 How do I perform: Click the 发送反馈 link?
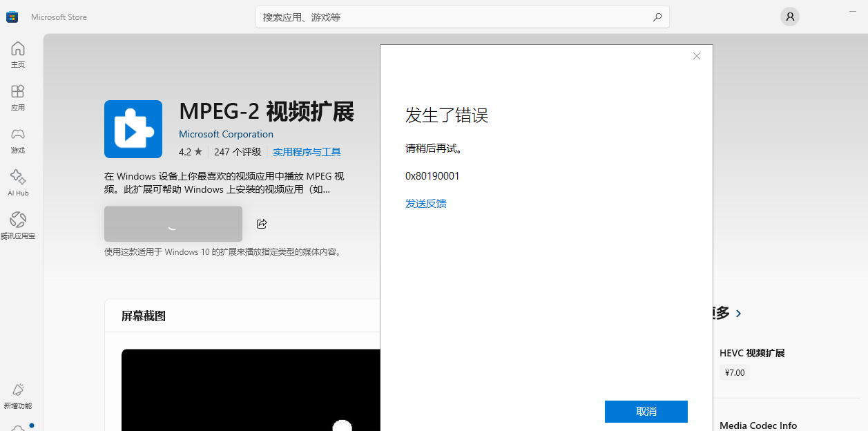(x=426, y=203)
